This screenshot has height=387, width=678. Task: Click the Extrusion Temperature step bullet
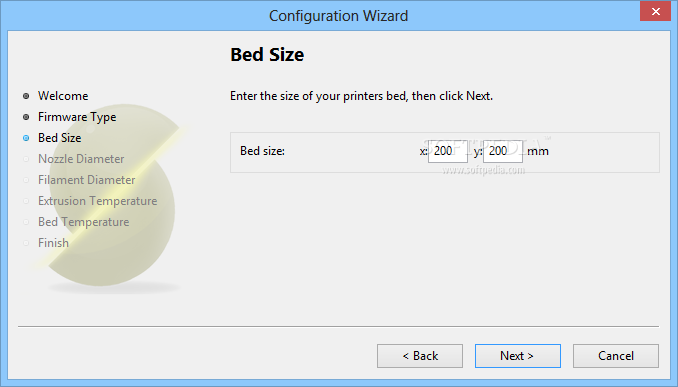(26, 201)
